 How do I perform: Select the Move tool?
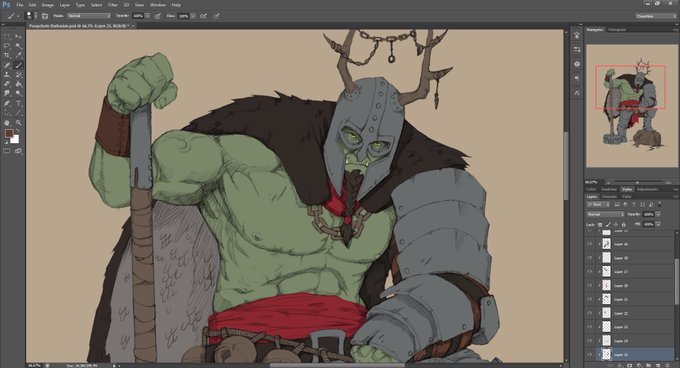coord(18,36)
